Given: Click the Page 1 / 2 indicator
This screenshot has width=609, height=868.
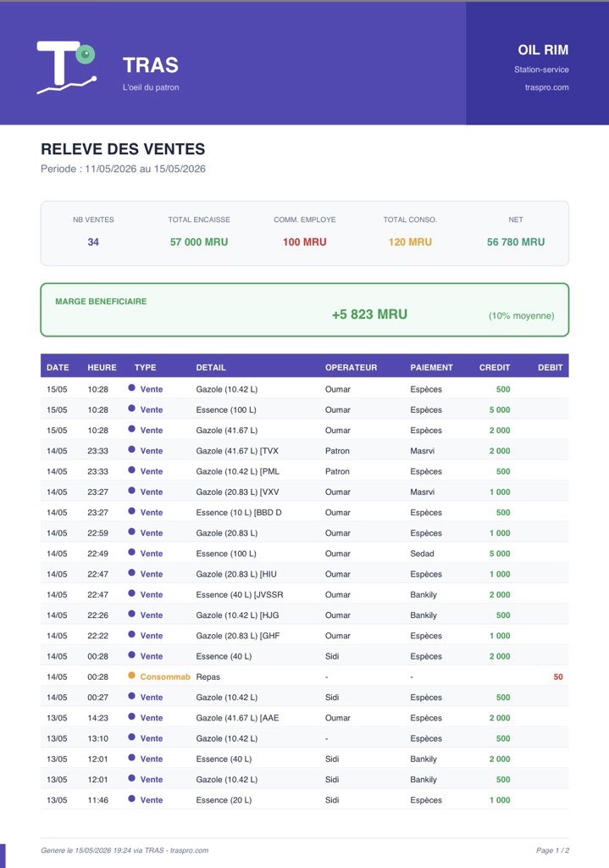Looking at the screenshot, I should [552, 850].
